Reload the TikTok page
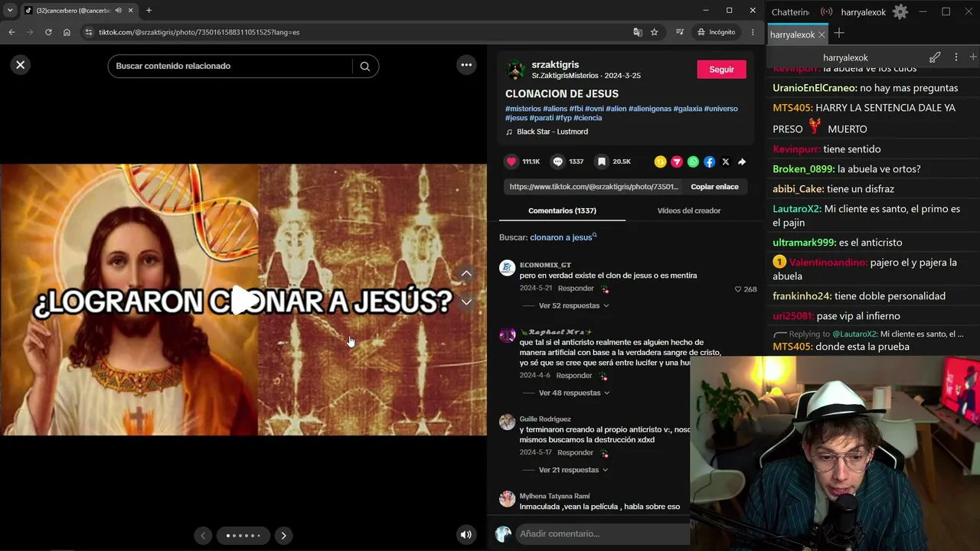 click(48, 32)
